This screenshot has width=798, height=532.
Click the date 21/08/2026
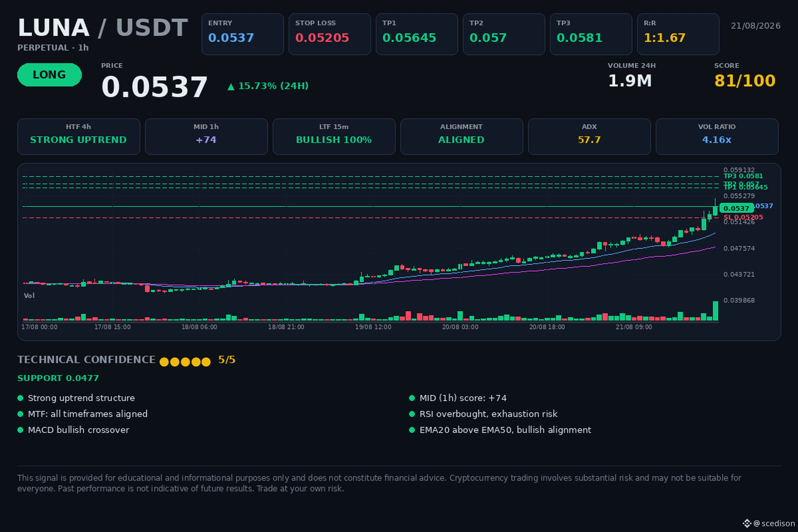755,26
